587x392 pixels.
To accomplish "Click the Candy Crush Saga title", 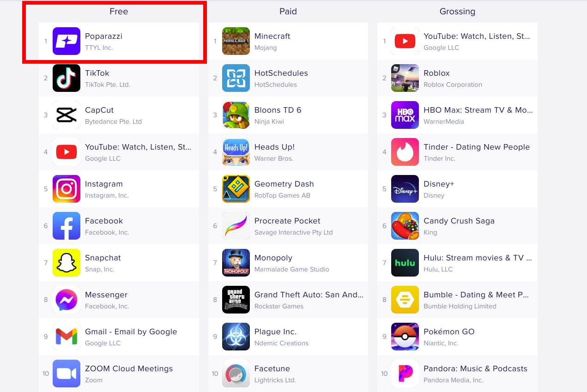I will click(x=459, y=221).
